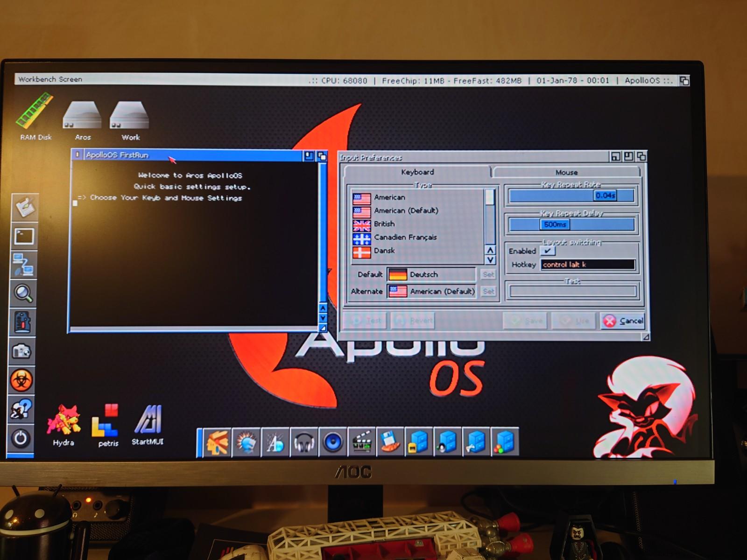This screenshot has height=560, width=747.
Task: Select American (Default) in type list
Action: coord(418,211)
